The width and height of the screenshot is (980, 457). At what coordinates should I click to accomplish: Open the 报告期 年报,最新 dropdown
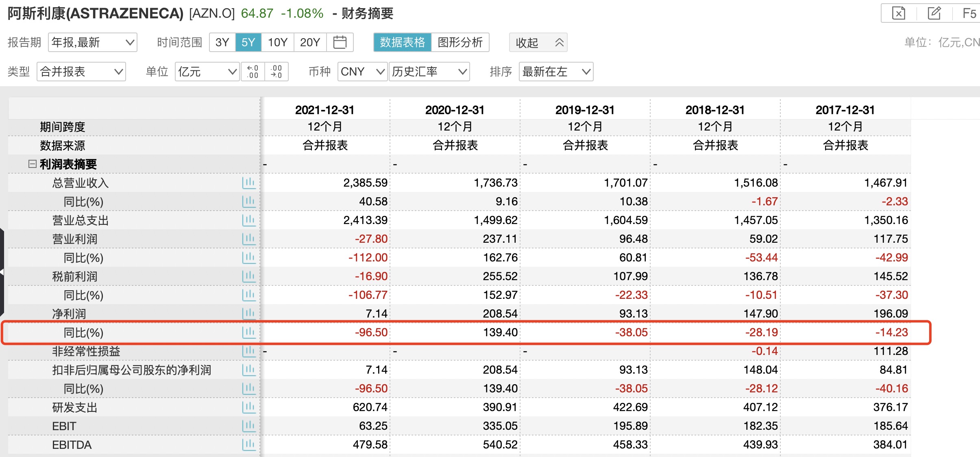click(x=93, y=42)
